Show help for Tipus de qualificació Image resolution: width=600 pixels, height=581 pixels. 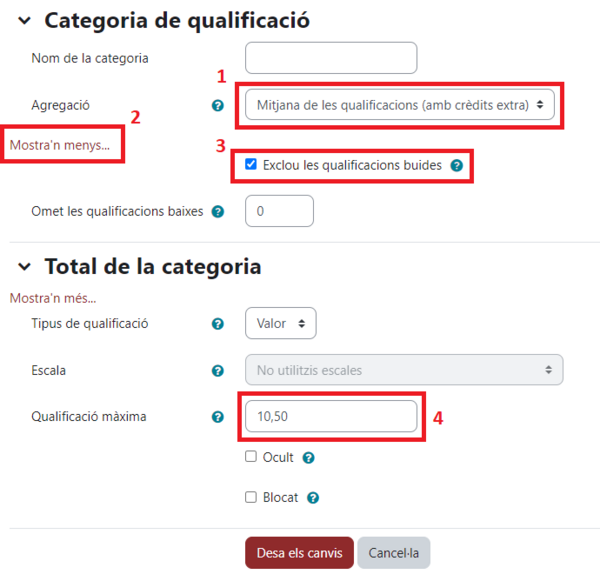[x=218, y=324]
